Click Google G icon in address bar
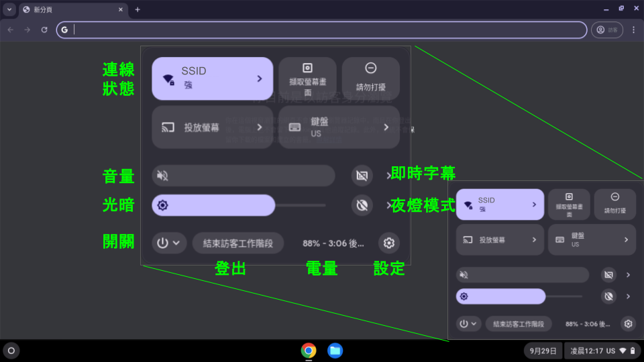The width and height of the screenshot is (644, 362). (64, 29)
